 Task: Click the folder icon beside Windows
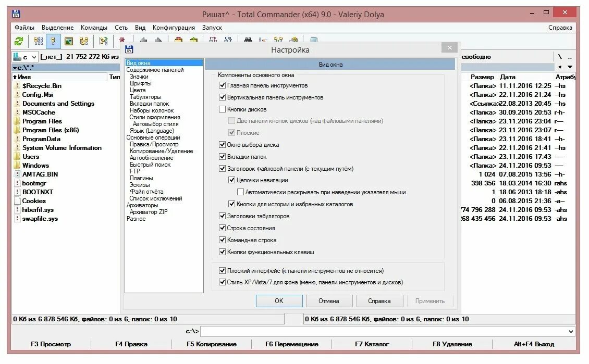(17, 166)
